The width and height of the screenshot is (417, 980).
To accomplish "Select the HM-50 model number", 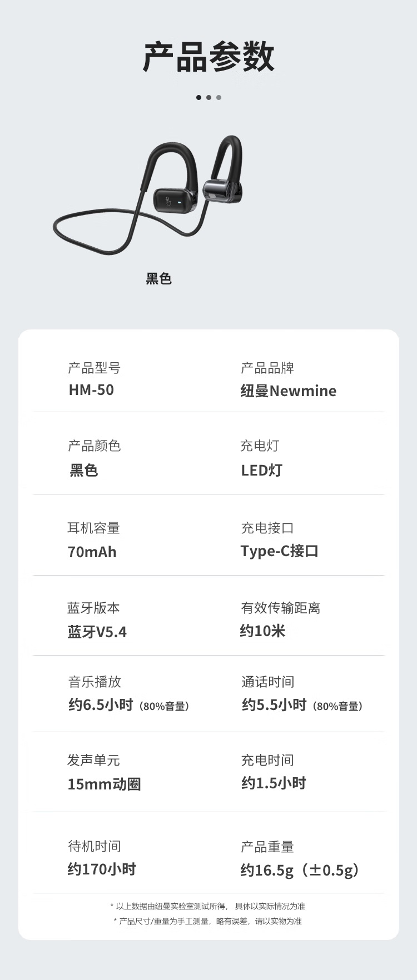I will coord(91,390).
